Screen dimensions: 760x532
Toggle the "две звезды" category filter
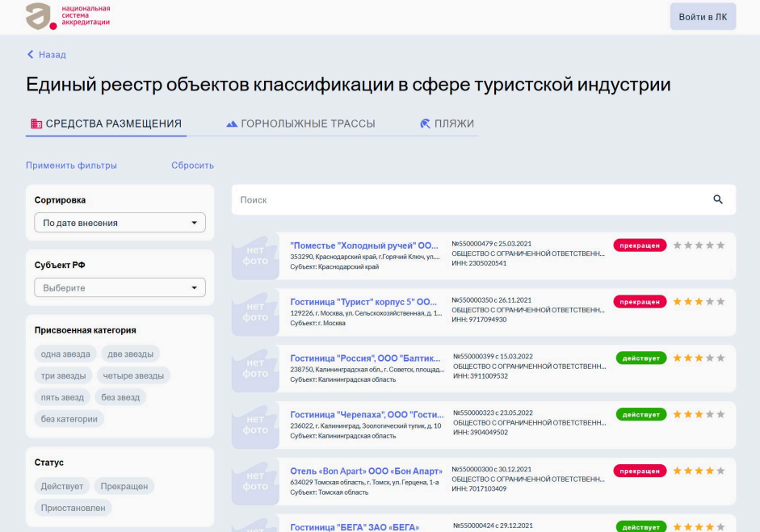click(130, 354)
